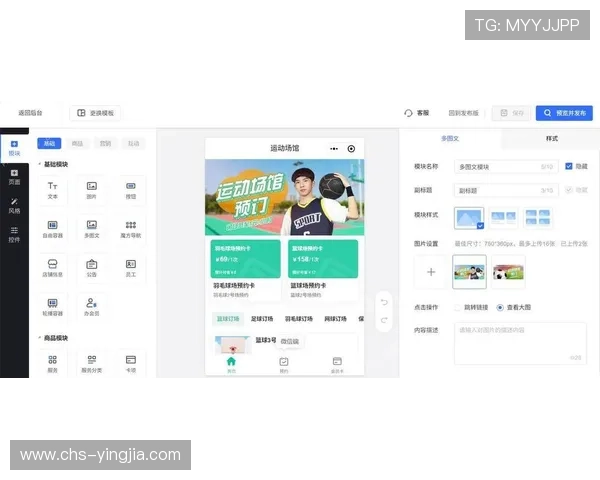Select the soccer ball image thumbnail
Screen dimensions: 600x480
coord(508,272)
